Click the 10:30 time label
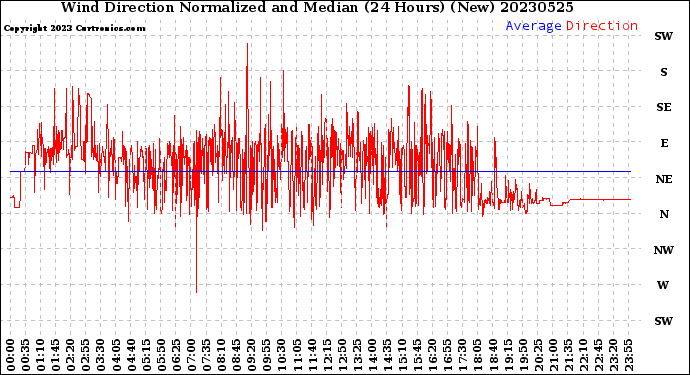Image resolution: width=690 pixels, height=375 pixels. click(281, 355)
